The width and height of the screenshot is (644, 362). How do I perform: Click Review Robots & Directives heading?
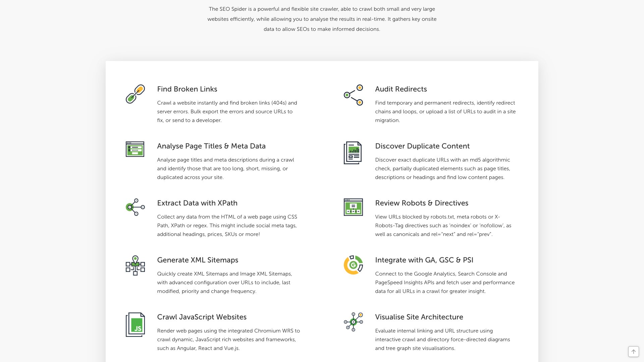click(x=421, y=203)
